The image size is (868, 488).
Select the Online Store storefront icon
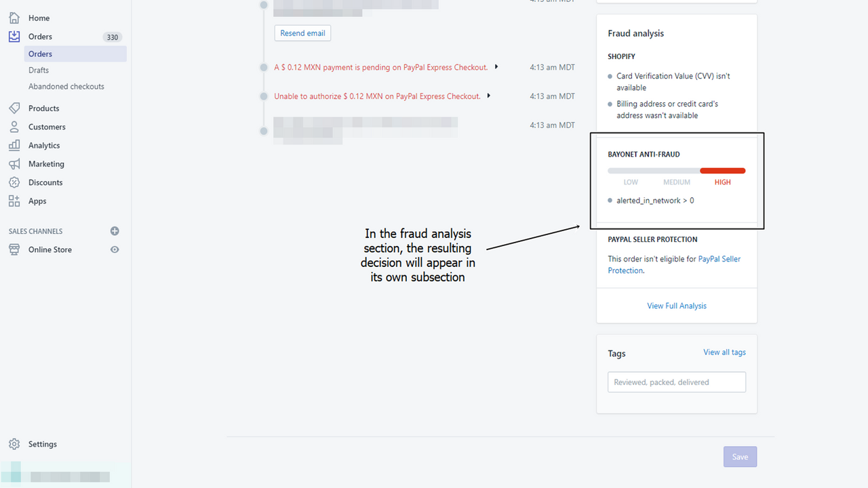click(x=14, y=249)
